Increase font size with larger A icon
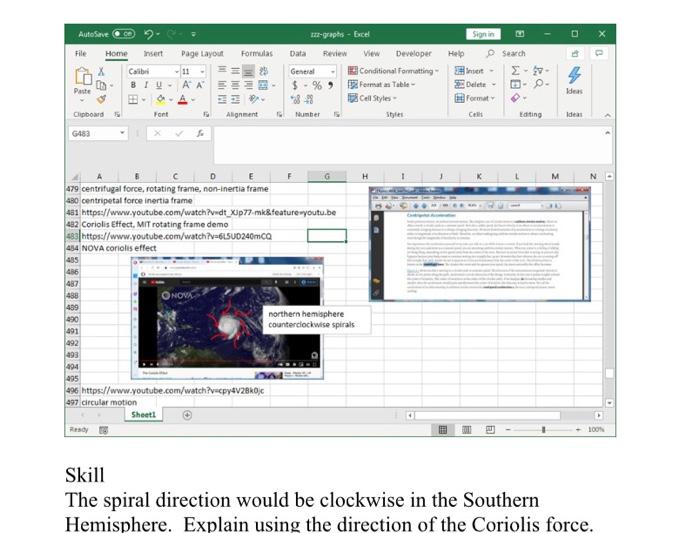The width and height of the screenshot is (700, 533). [186, 85]
